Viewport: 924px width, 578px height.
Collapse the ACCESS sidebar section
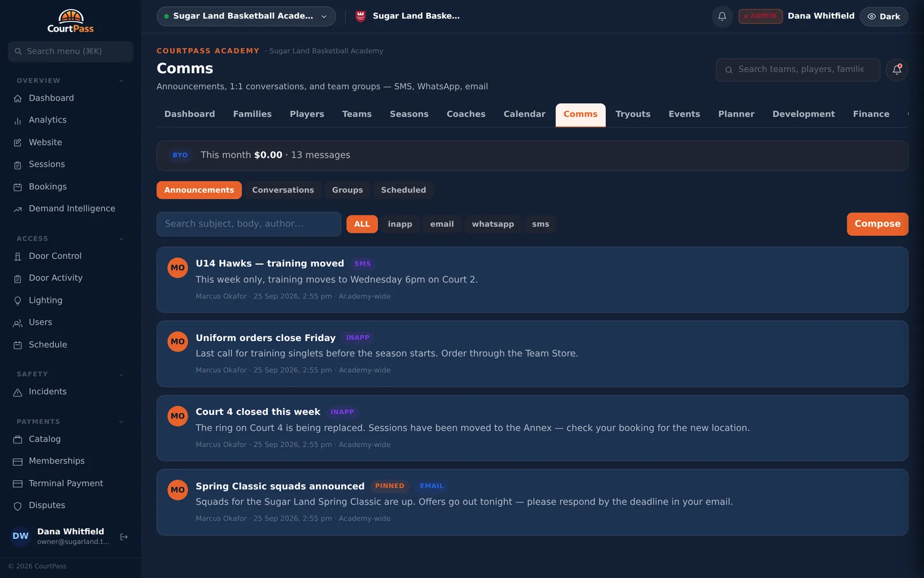point(121,239)
